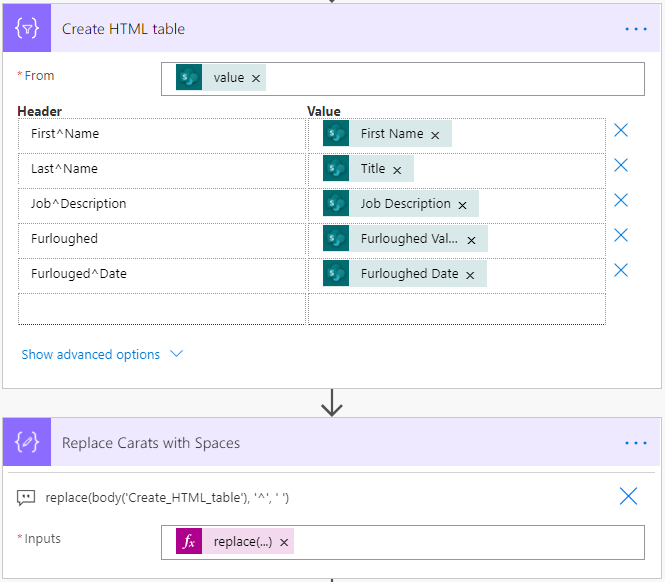Remove the Title token
665x582 pixels.
point(397,170)
